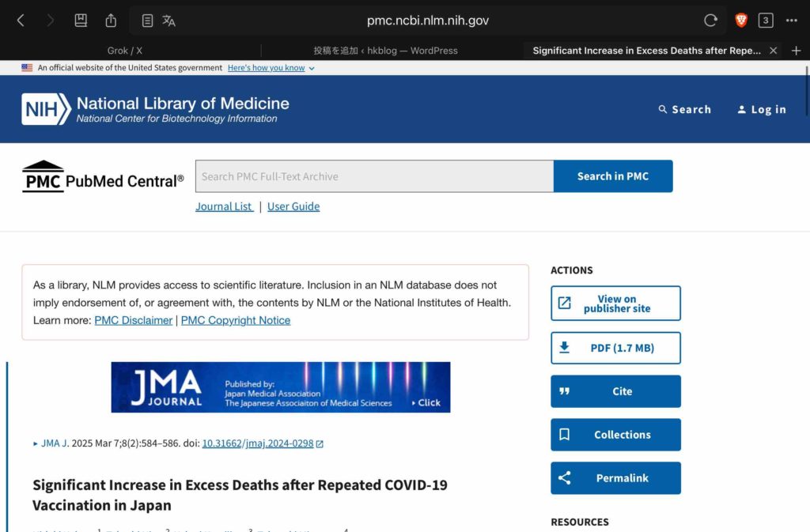The image size is (810, 532).
Task: Download the PDF (1.7 MB)
Action: [x=615, y=348]
